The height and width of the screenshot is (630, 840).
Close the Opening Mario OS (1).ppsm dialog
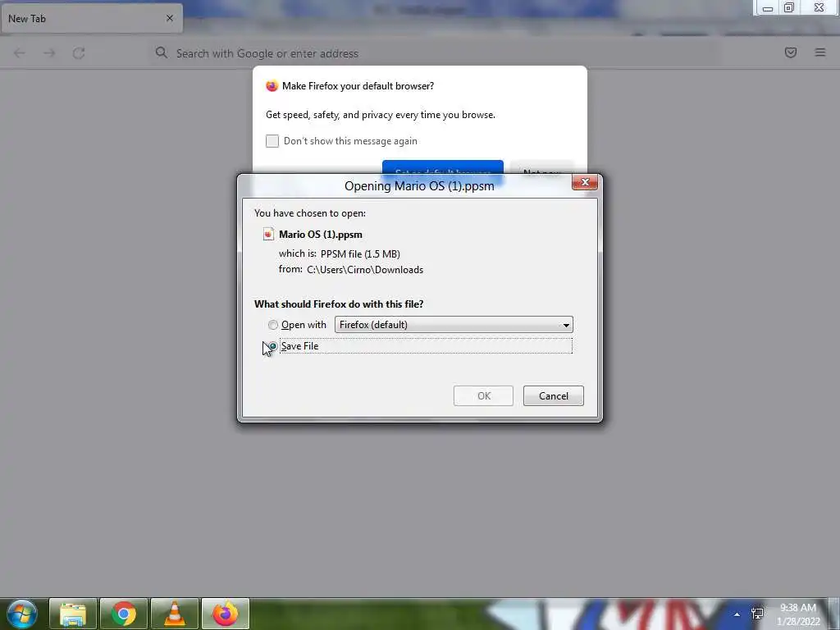click(x=585, y=182)
